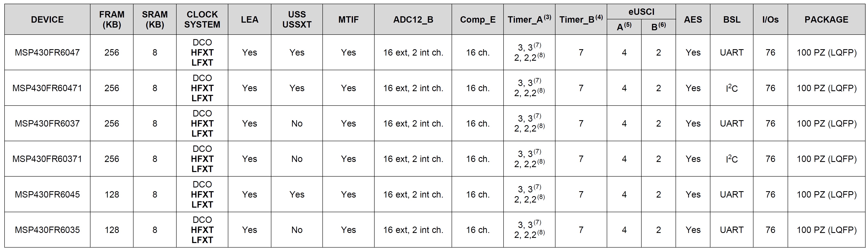Click the DEVICE column header

[47, 20]
